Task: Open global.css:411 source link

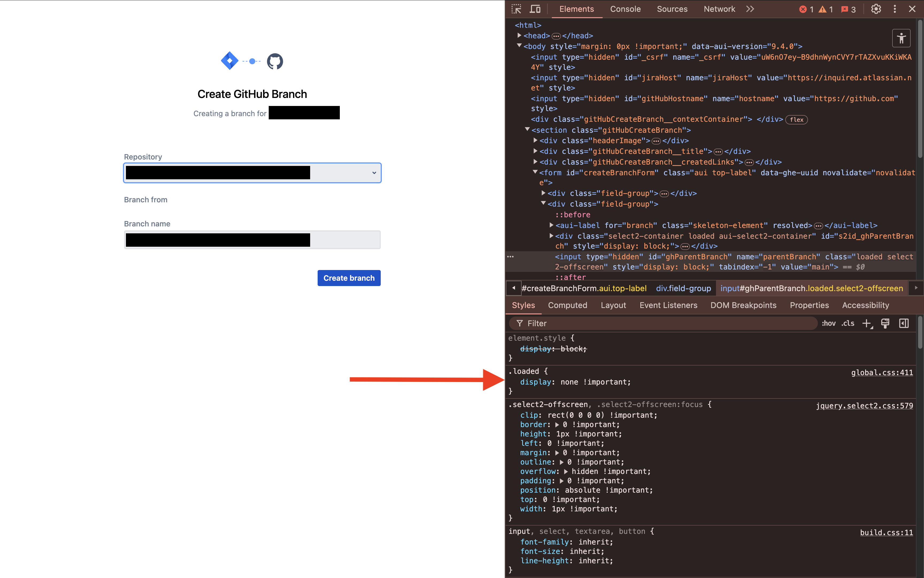Action: (x=882, y=372)
